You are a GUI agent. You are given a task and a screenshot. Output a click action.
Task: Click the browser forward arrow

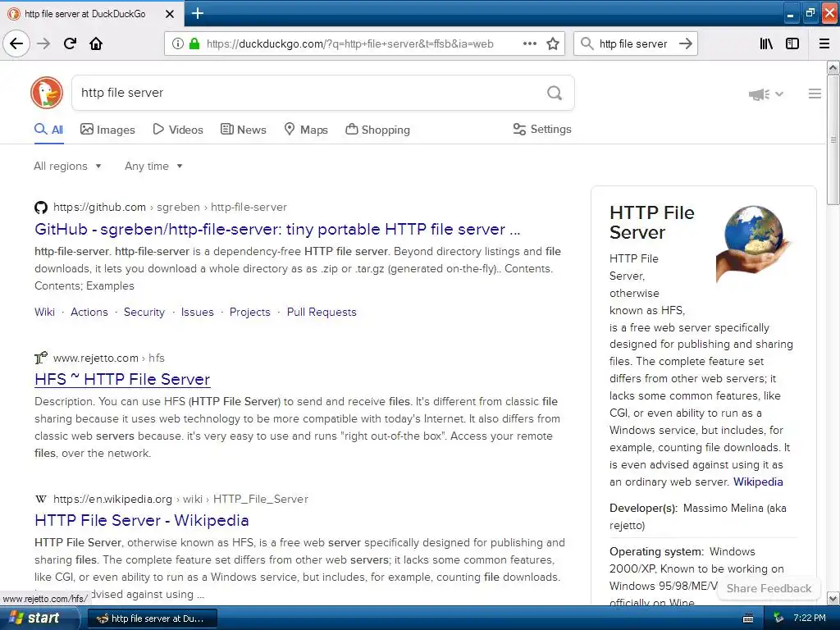[x=44, y=43]
